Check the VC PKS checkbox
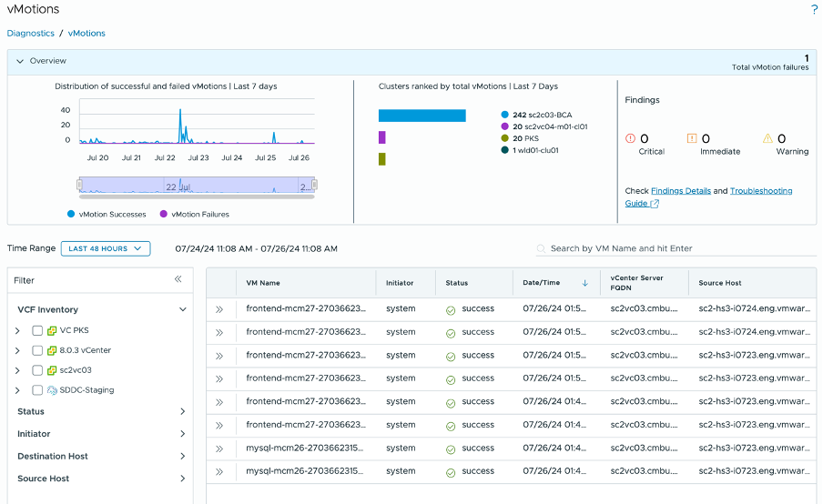 (37, 331)
